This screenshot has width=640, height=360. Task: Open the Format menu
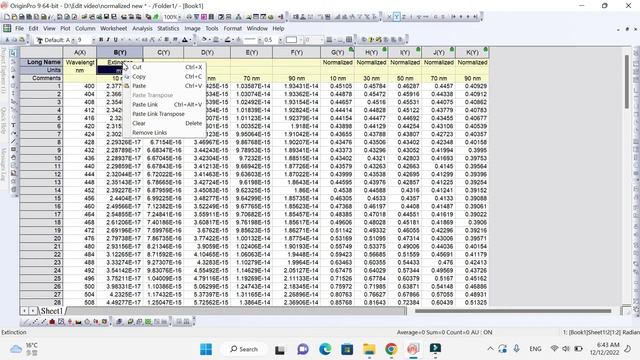pos(233,29)
